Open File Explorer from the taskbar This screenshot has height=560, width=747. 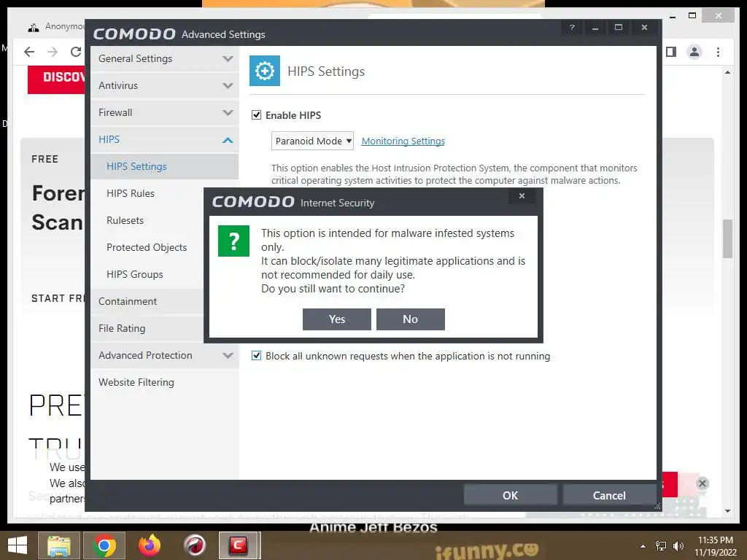click(58, 545)
